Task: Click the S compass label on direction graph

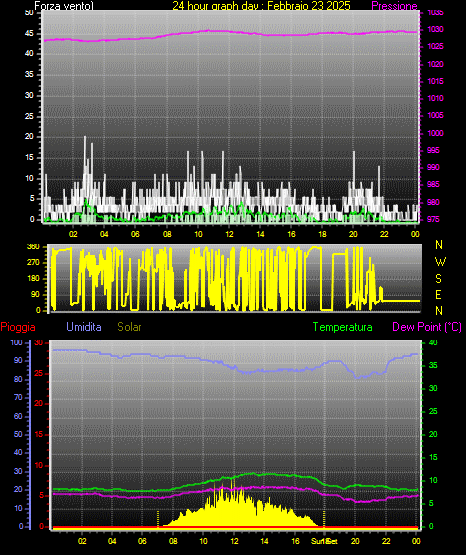Action: (438, 279)
